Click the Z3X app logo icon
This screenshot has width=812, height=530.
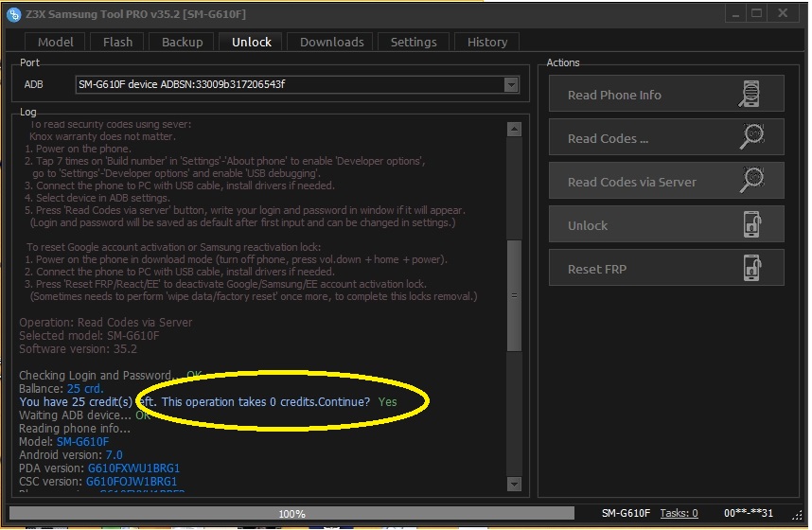tap(14, 14)
